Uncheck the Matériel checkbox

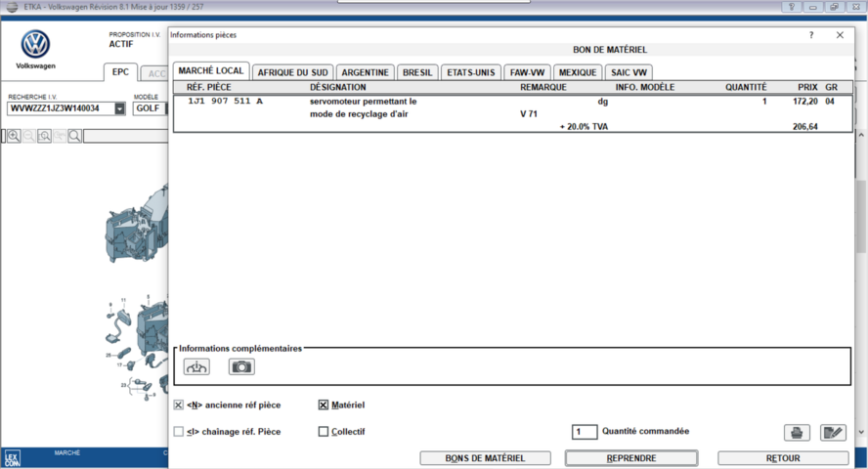coord(324,405)
